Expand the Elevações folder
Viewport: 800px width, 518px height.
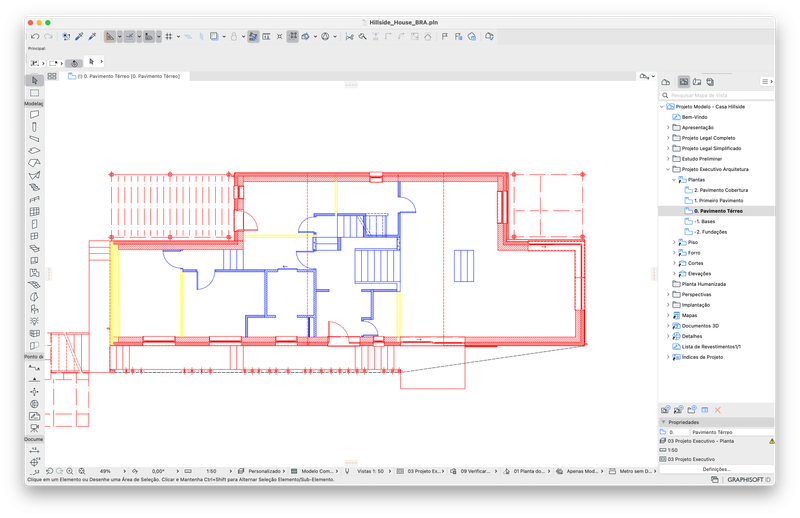(674, 274)
